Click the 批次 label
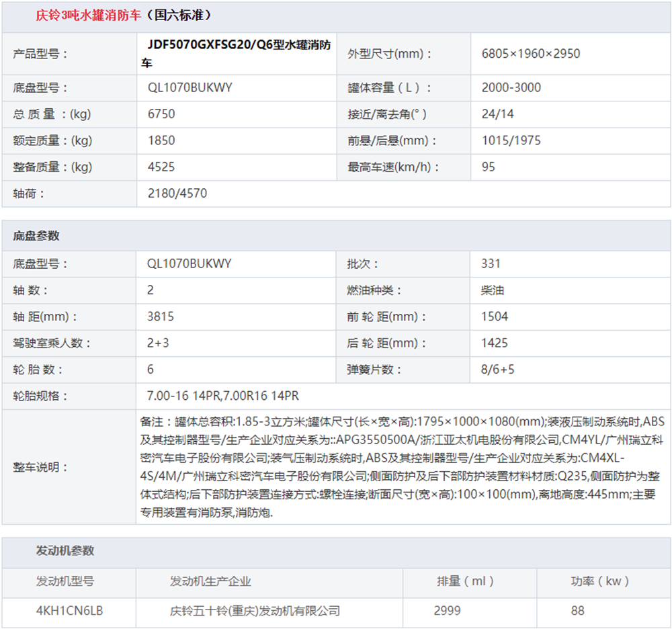 click(362, 264)
